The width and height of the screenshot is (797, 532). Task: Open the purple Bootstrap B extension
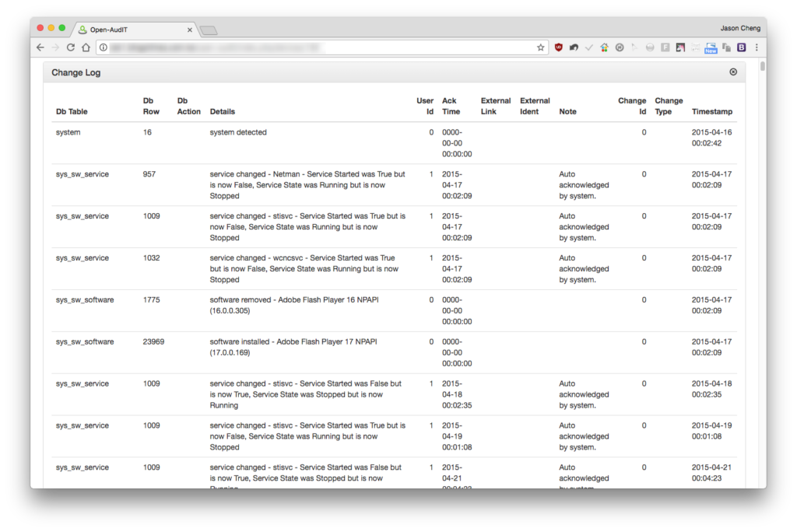coord(742,47)
